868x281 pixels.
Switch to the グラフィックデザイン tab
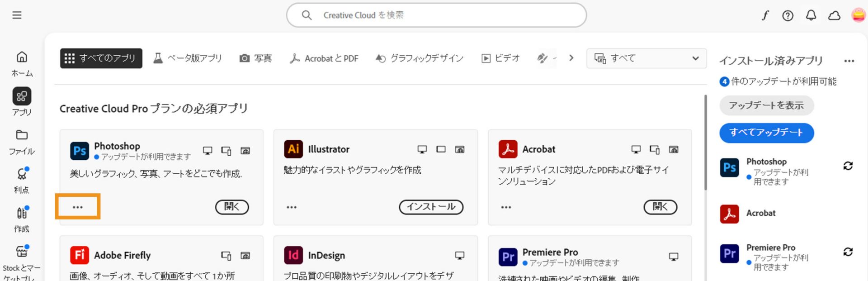pos(420,58)
